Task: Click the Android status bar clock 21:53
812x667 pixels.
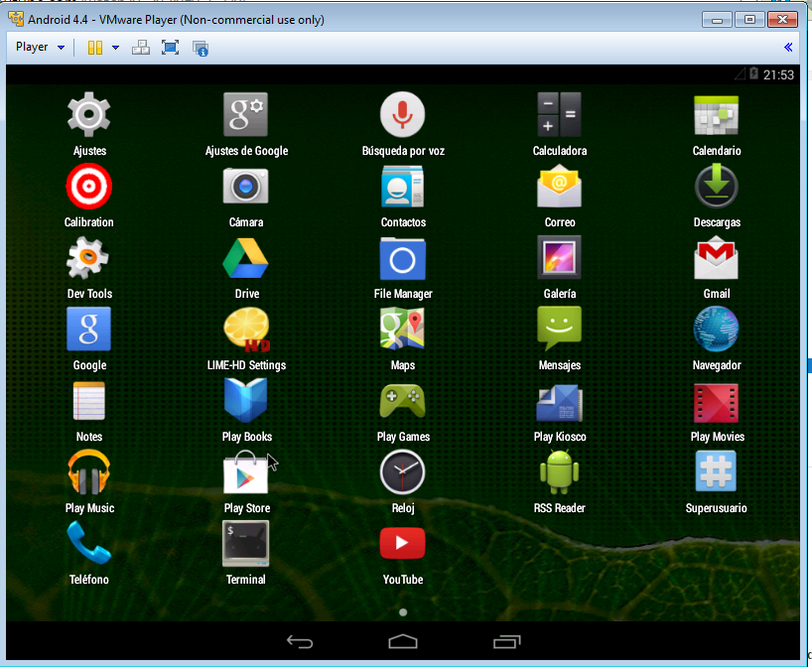Action: pyautogui.click(x=778, y=75)
